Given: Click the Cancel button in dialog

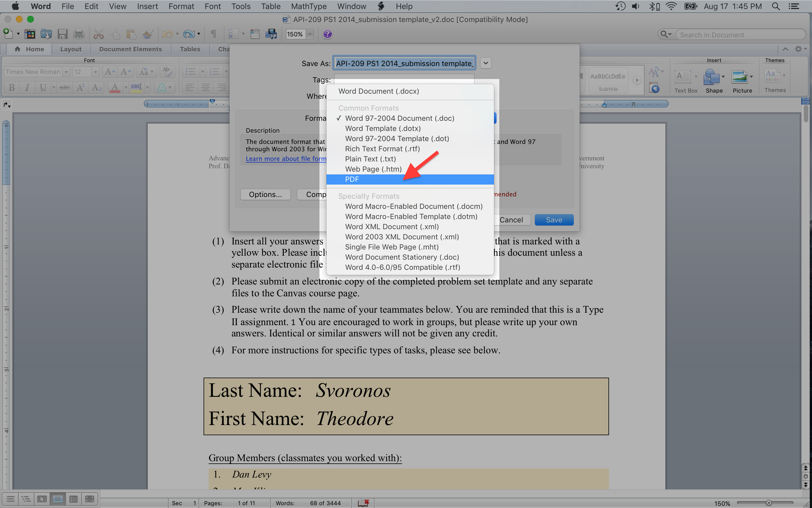Looking at the screenshot, I should [511, 220].
